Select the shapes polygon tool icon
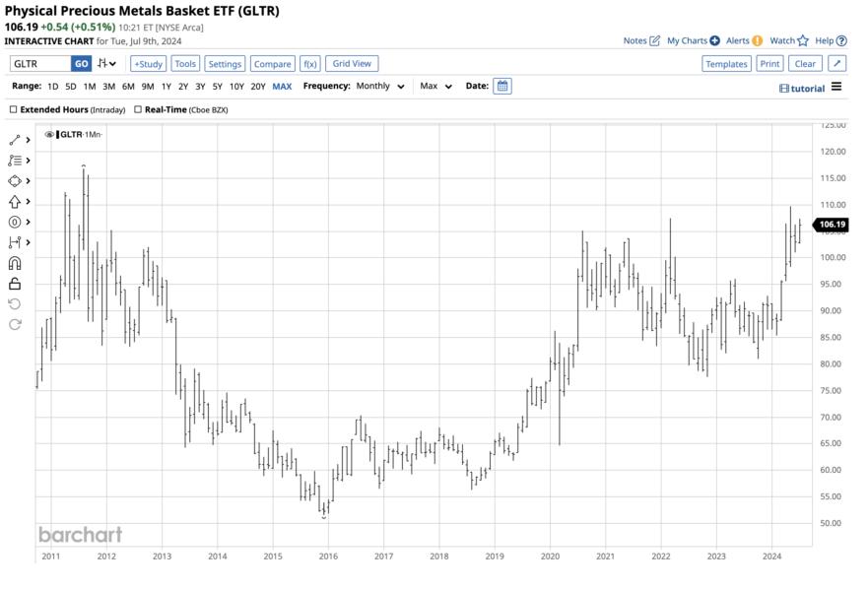 (15, 181)
